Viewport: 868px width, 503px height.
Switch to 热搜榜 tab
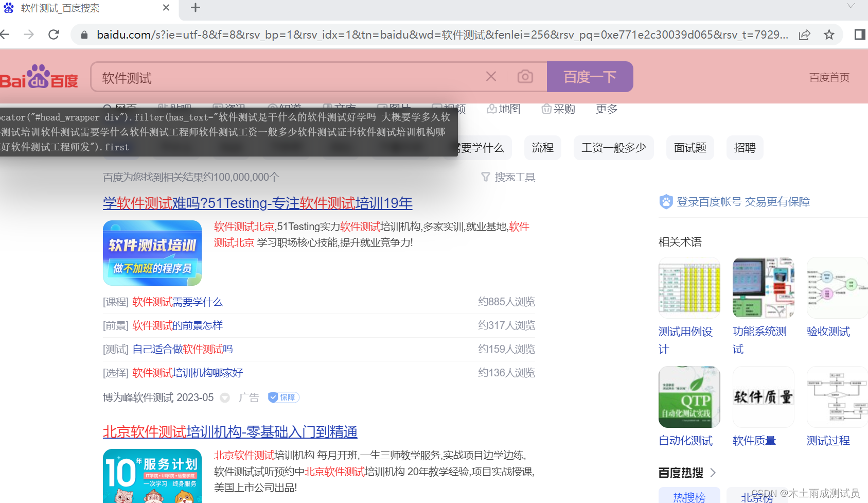[689, 496]
